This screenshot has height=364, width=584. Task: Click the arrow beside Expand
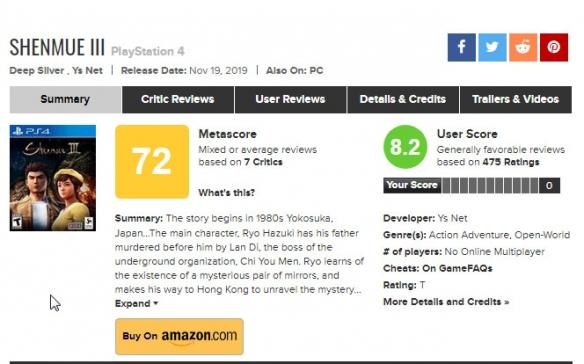(x=156, y=304)
